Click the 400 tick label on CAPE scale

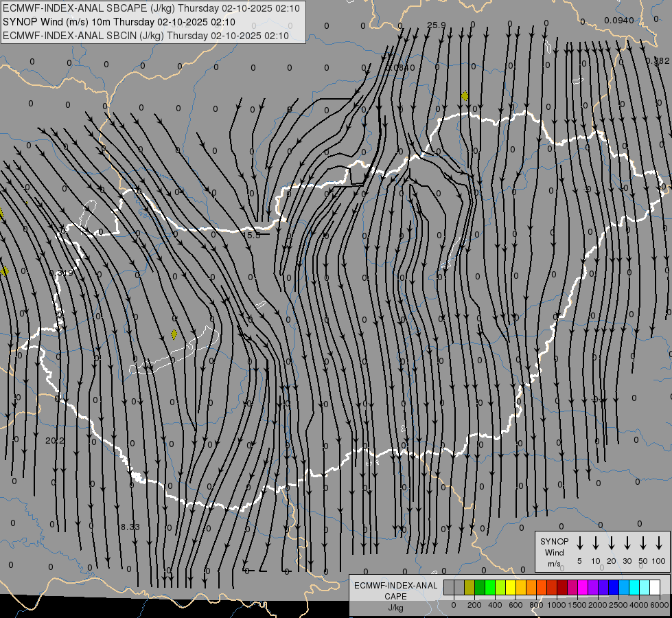(495, 605)
